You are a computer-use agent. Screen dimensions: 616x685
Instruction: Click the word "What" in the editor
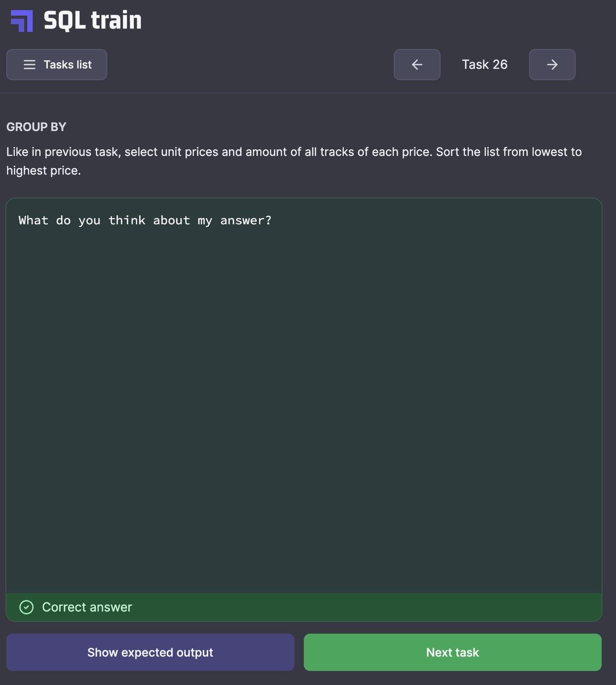pos(33,220)
